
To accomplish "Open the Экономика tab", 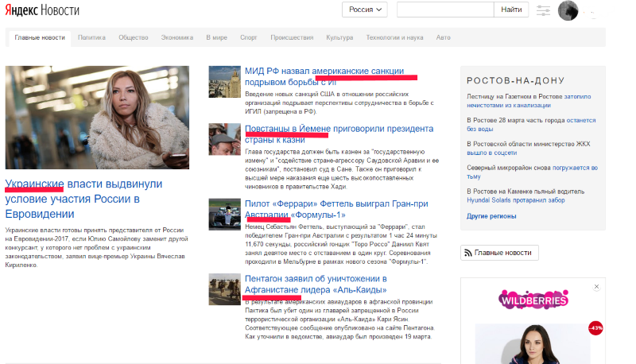I will click(x=177, y=37).
